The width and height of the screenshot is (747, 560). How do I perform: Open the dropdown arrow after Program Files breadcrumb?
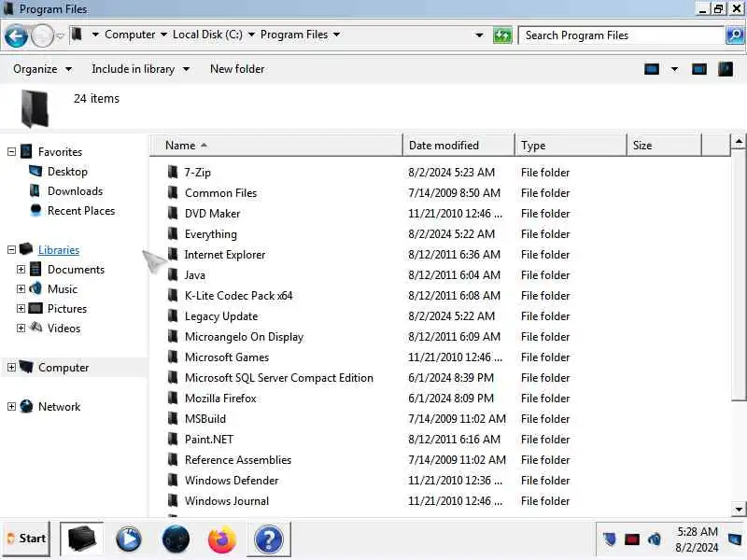pyautogui.click(x=336, y=35)
